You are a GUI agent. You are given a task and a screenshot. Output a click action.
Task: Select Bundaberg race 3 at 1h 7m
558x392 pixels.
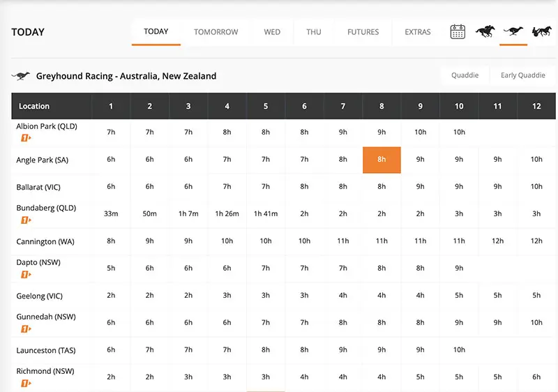point(188,213)
